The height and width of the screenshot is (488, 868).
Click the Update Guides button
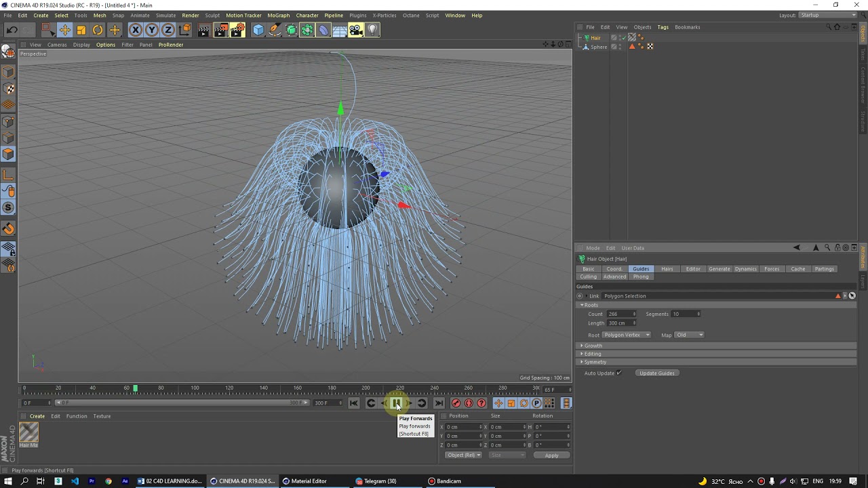657,373
